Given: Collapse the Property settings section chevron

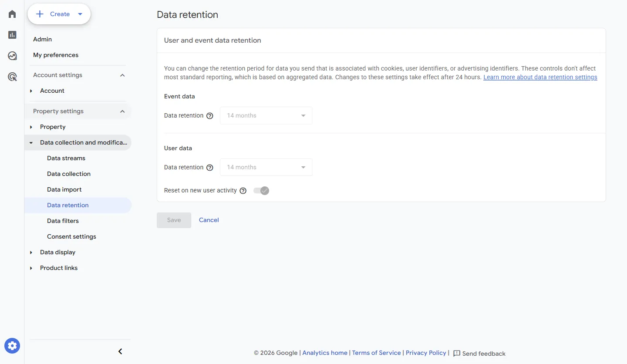Looking at the screenshot, I should tap(122, 111).
